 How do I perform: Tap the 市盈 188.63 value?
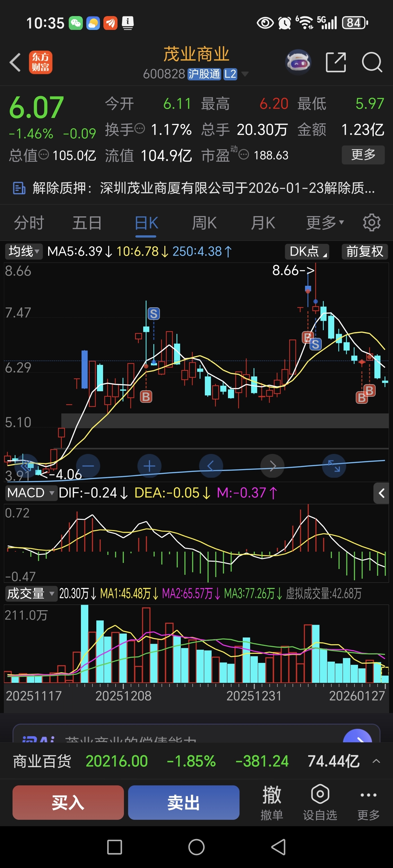tap(271, 155)
